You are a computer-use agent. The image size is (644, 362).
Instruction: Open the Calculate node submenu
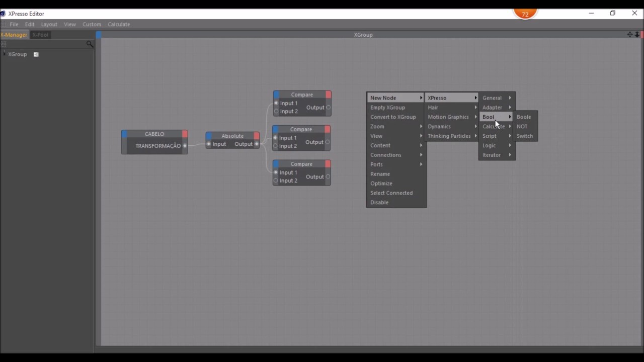click(x=497, y=127)
